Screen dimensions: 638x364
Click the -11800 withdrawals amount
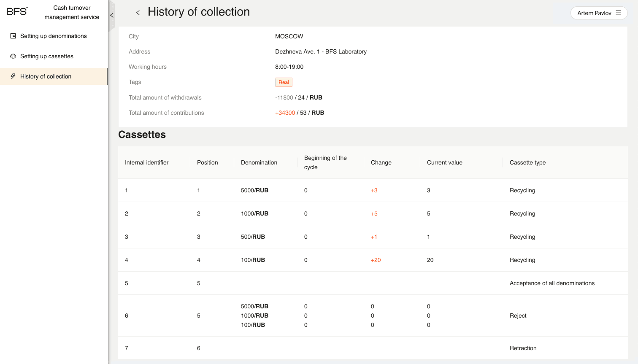pyautogui.click(x=284, y=97)
